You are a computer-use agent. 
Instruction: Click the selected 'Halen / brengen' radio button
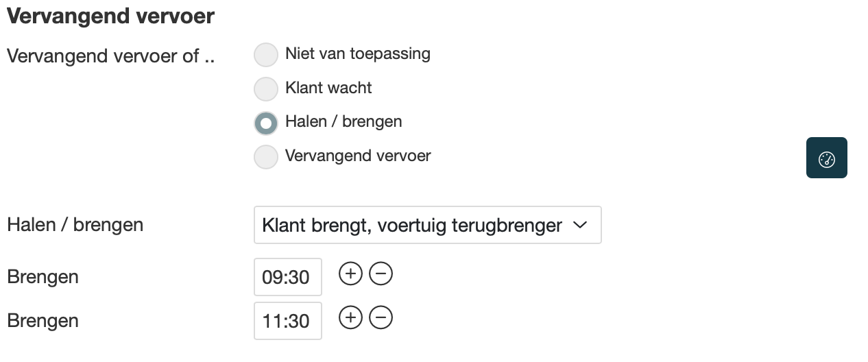pyautogui.click(x=266, y=123)
